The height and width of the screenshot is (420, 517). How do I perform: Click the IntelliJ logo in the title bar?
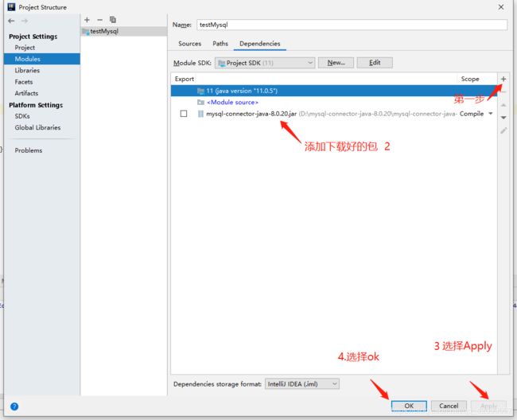[12, 7]
